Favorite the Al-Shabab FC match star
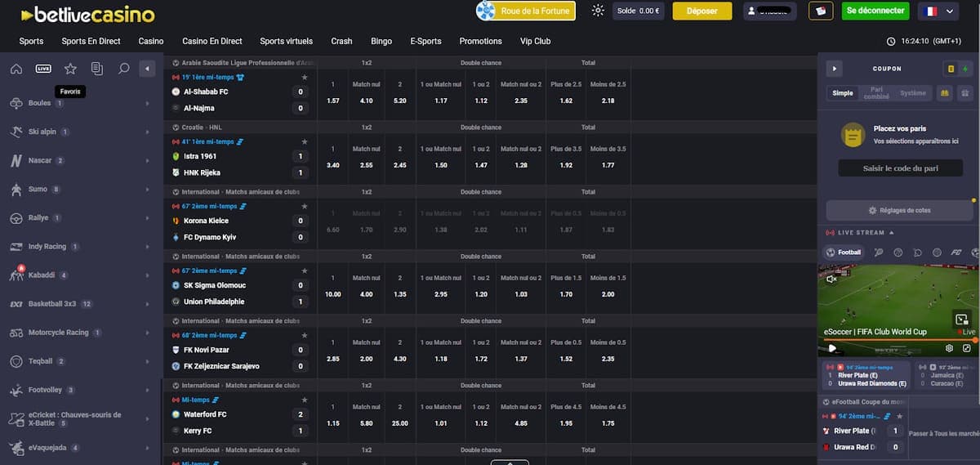The height and width of the screenshot is (465, 980). coord(305,77)
